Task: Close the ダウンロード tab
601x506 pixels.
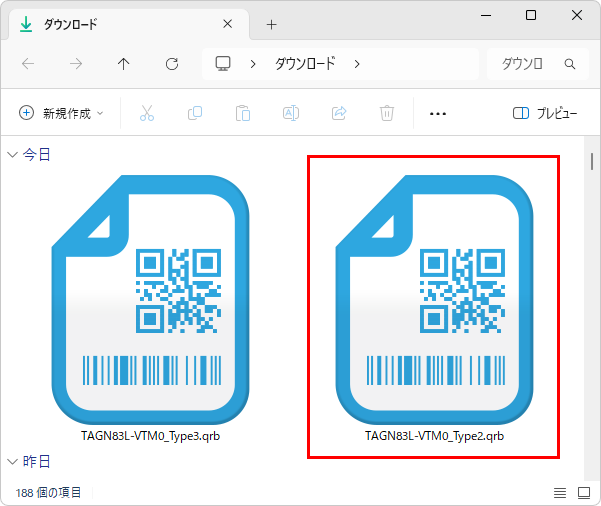Action: click(227, 24)
